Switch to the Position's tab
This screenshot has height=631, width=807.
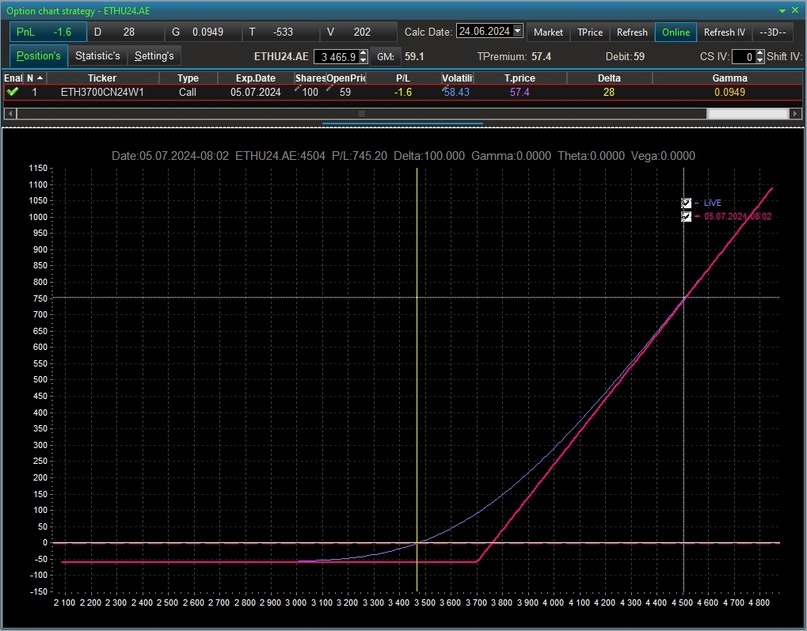click(x=39, y=56)
